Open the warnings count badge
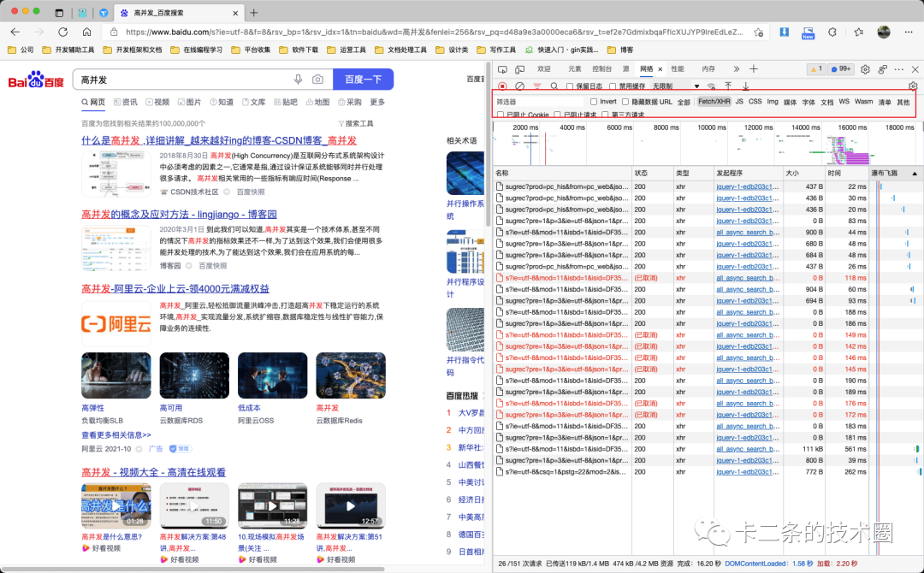Viewport: 924px width, 573px height. (x=816, y=69)
